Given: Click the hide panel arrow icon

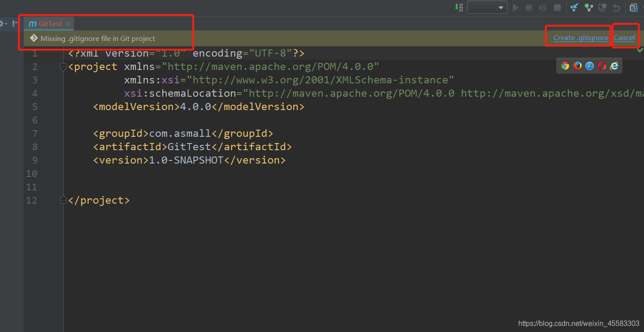Looking at the screenshot, I should tap(15, 24).
